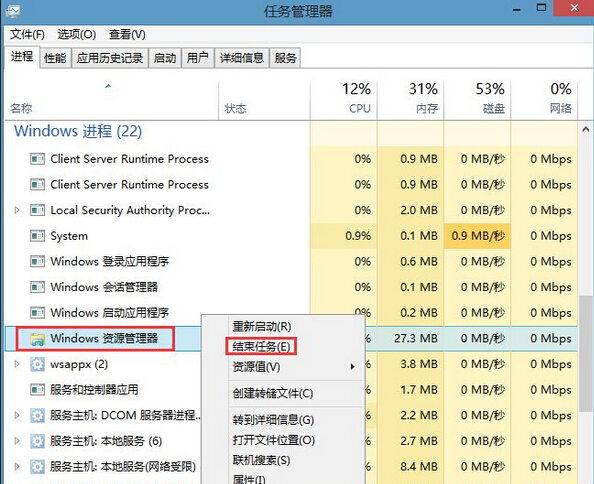594x484 pixels.
Task: Select the 进程 tab
Action: click(22, 57)
